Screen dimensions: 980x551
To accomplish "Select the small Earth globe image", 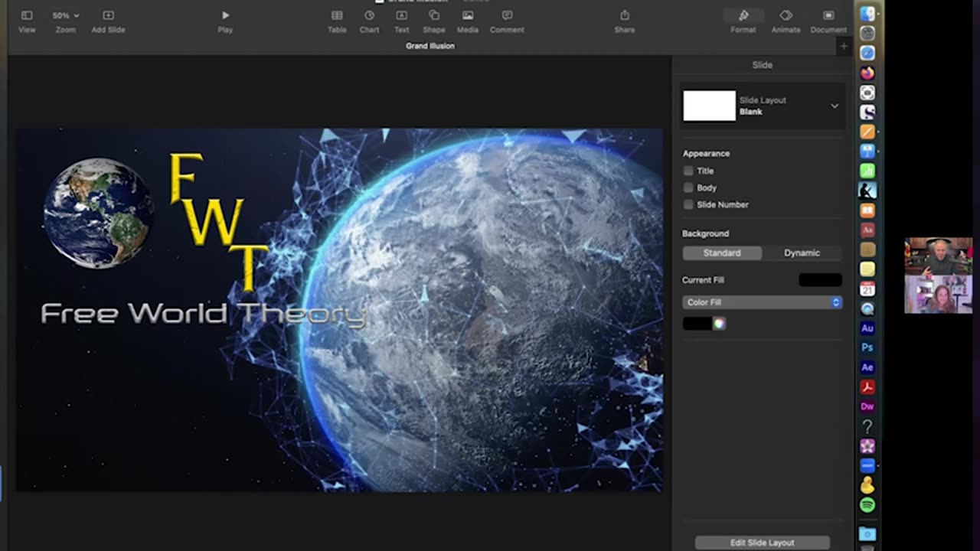I will [x=97, y=213].
